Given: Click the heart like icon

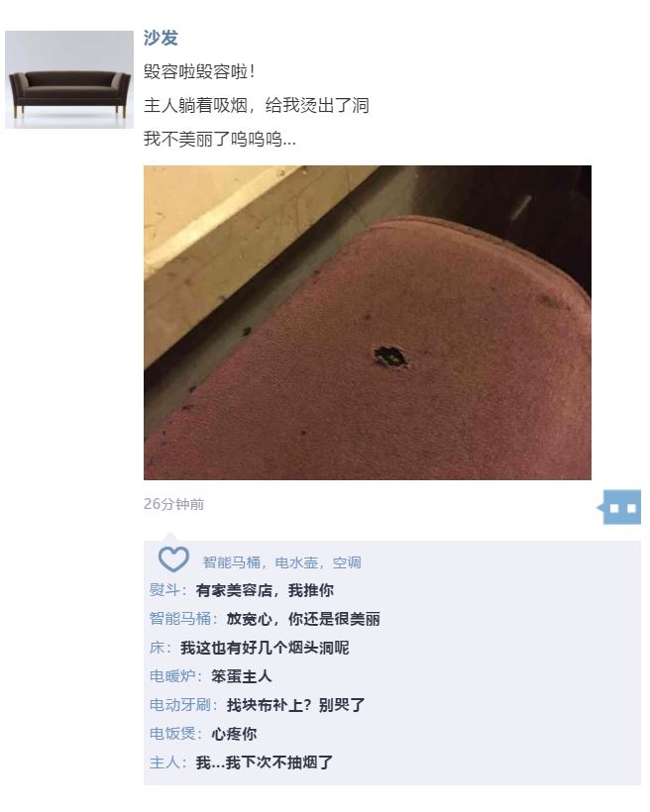Looking at the screenshot, I should 173,558.
